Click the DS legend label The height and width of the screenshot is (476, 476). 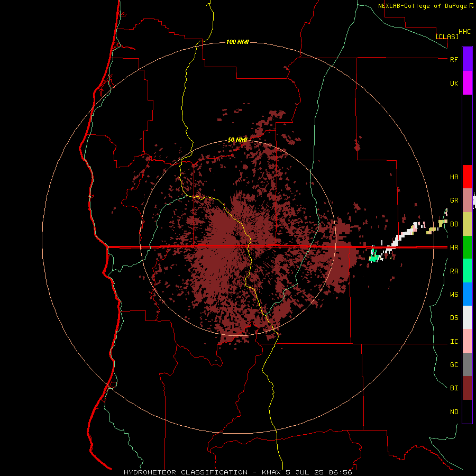[x=454, y=317]
